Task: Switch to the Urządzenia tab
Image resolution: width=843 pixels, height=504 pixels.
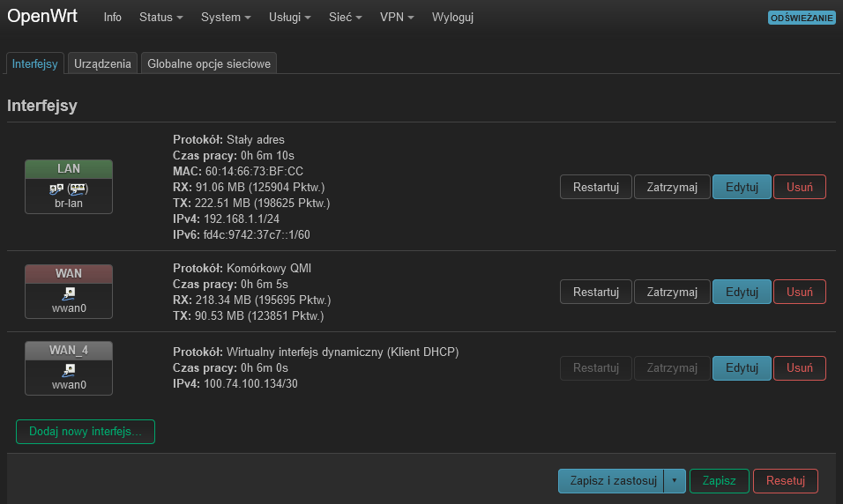Action: click(102, 63)
